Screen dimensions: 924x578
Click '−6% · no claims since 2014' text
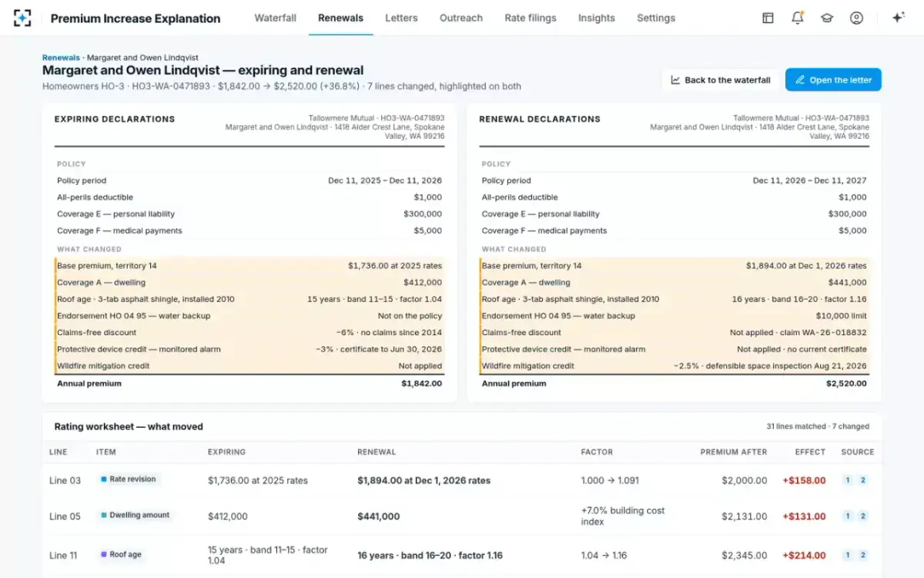point(390,333)
